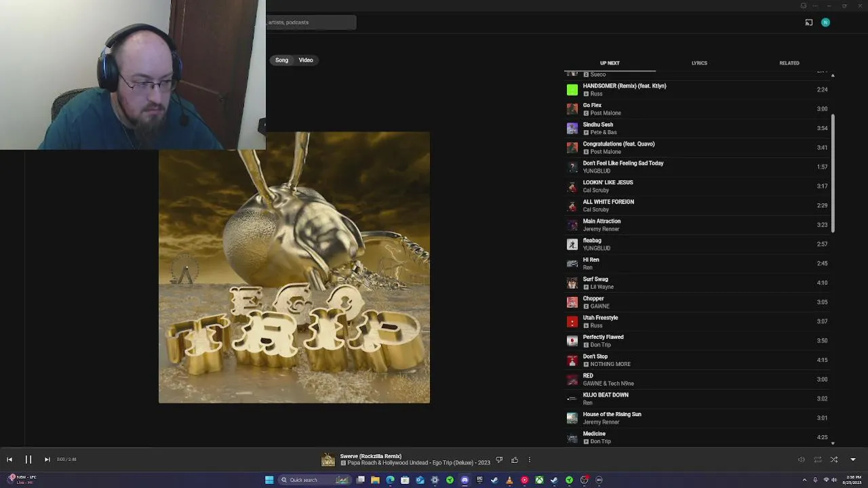Click the queue scrollbar thumb
Screen dimensions: 868x488
point(833,174)
